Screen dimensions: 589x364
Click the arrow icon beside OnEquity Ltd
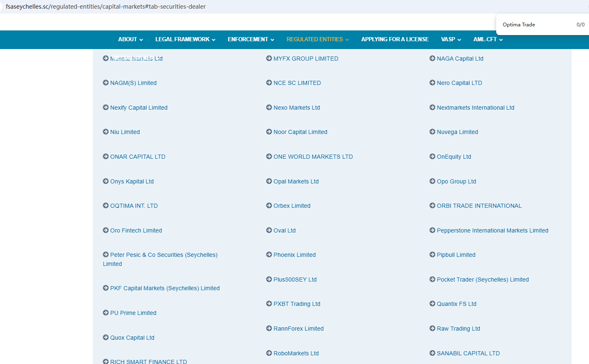pos(432,157)
